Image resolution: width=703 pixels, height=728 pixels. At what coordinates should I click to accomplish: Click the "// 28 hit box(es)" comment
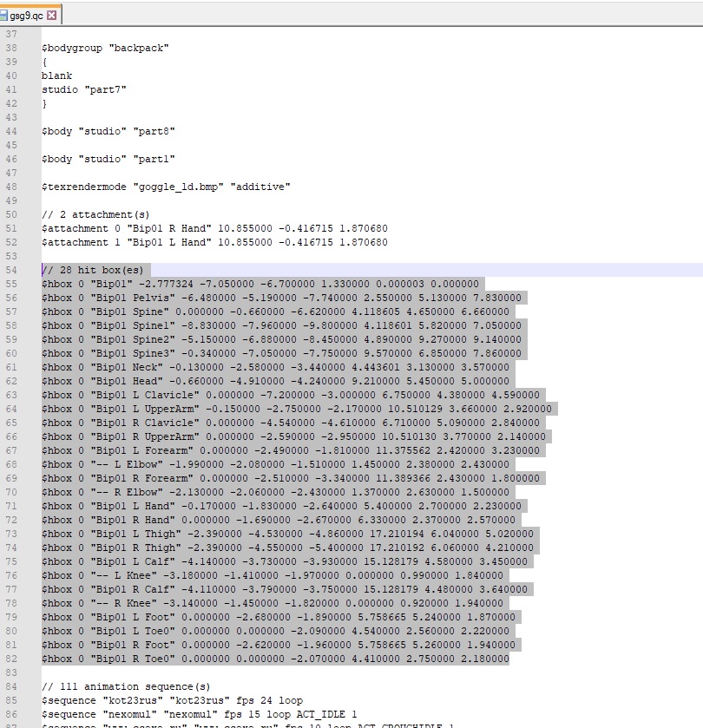pos(93,270)
